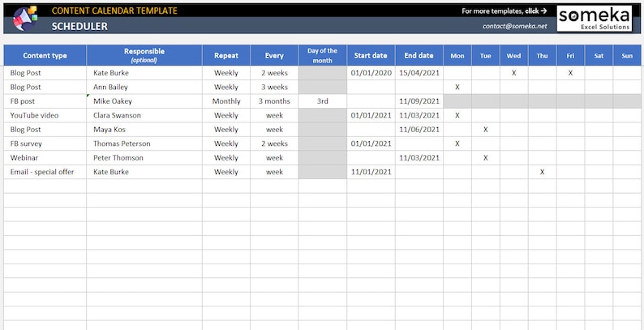Screen dimensions: 644x330
Task: Select the Ann Bailey responsible cell
Action: tap(144, 87)
